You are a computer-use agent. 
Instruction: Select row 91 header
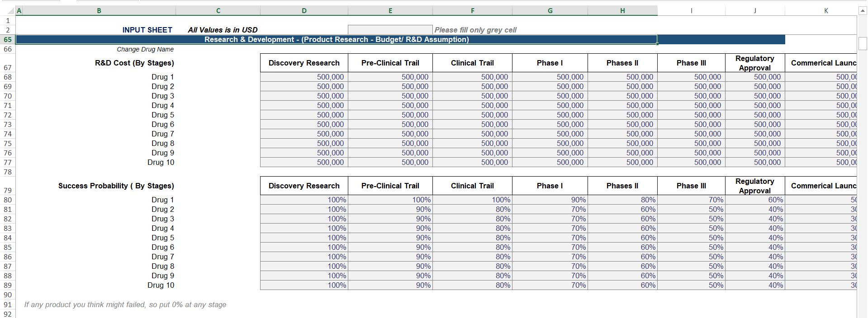(8, 304)
